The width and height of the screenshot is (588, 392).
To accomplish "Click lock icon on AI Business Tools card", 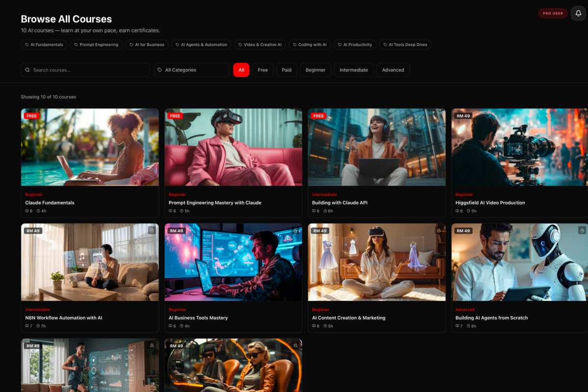I will (295, 230).
